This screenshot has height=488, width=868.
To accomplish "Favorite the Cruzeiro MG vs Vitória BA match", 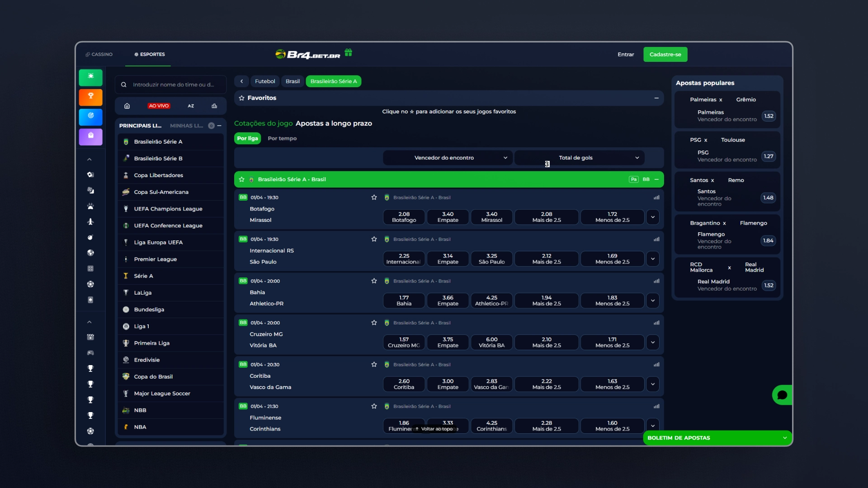I will (374, 323).
